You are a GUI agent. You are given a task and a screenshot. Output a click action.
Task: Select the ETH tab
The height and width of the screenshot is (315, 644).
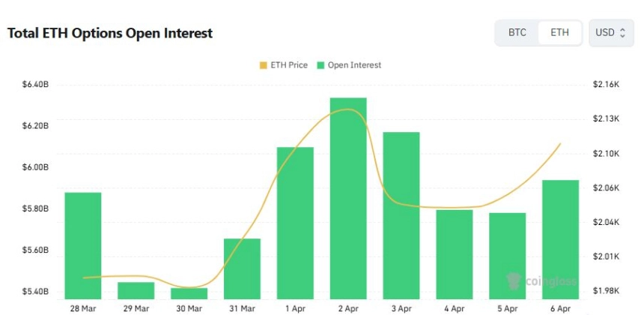559,33
